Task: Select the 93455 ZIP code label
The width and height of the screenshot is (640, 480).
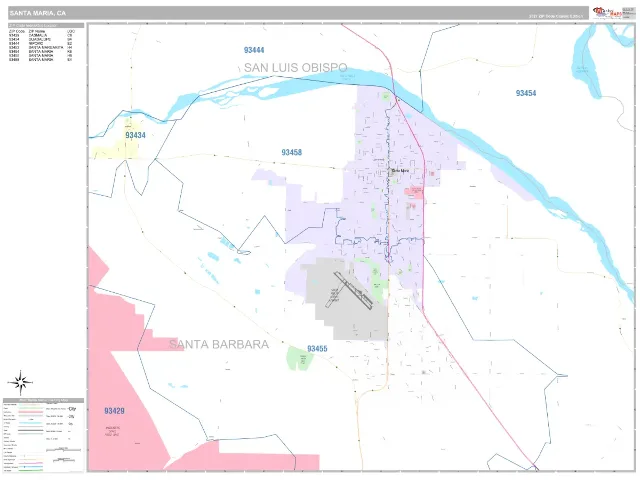Action: 317,349
